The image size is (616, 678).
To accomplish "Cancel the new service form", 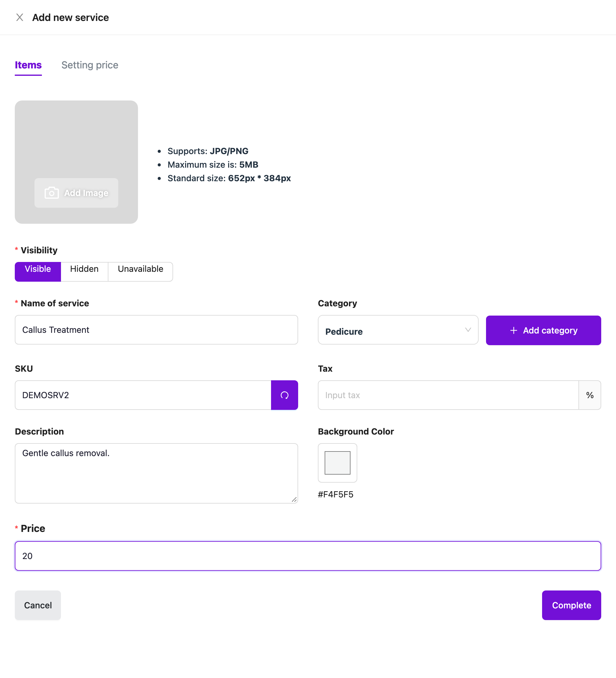I will pyautogui.click(x=38, y=605).
